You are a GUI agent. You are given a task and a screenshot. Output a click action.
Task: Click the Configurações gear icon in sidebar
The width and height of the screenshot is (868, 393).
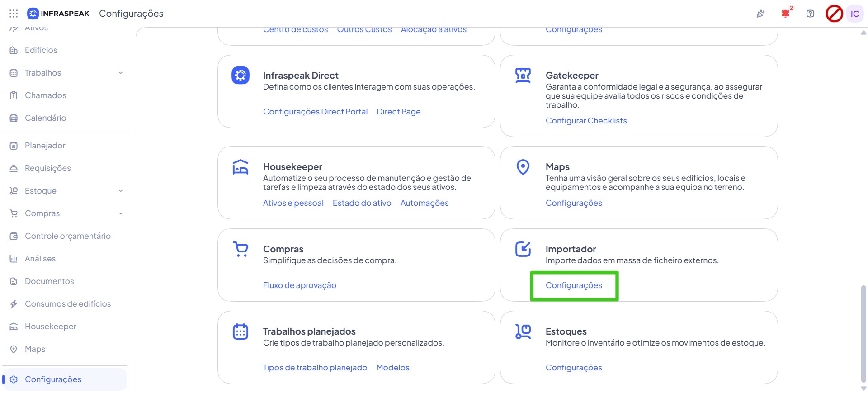click(14, 379)
